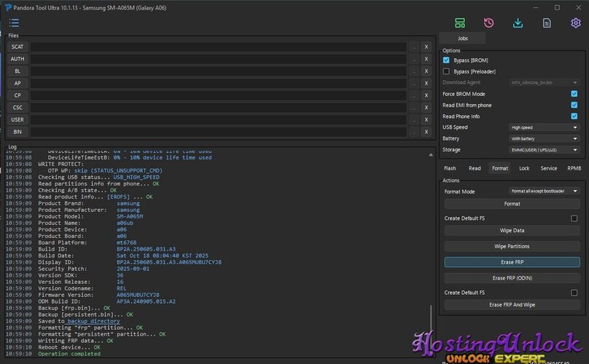Enable Bypass [Preloader] checkbox

pyautogui.click(x=446, y=71)
